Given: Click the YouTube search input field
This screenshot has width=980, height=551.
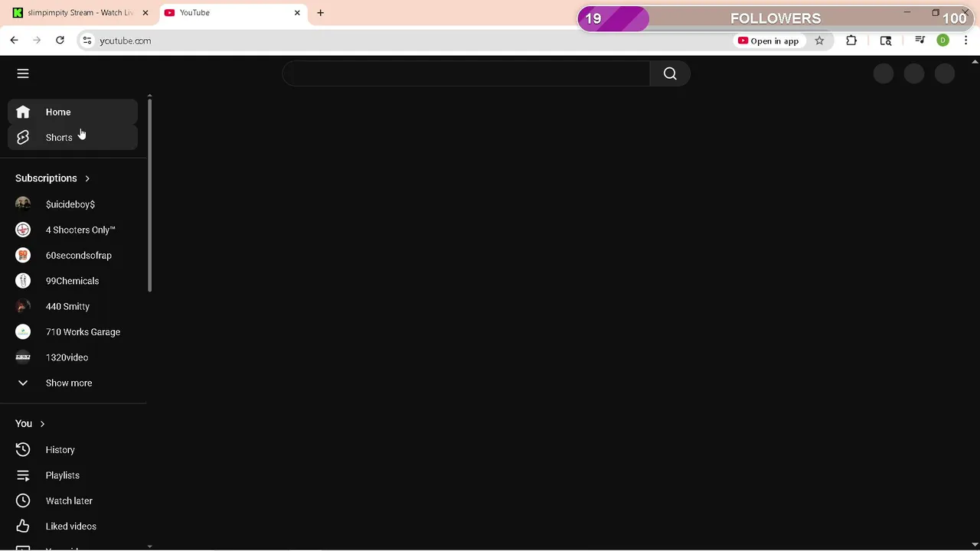Looking at the screenshot, I should (x=466, y=73).
